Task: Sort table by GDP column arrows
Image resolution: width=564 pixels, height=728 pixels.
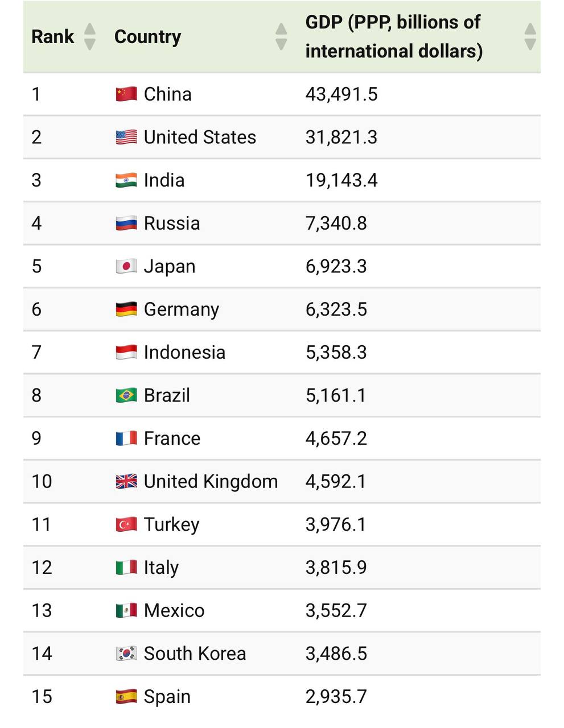Action: click(x=530, y=36)
